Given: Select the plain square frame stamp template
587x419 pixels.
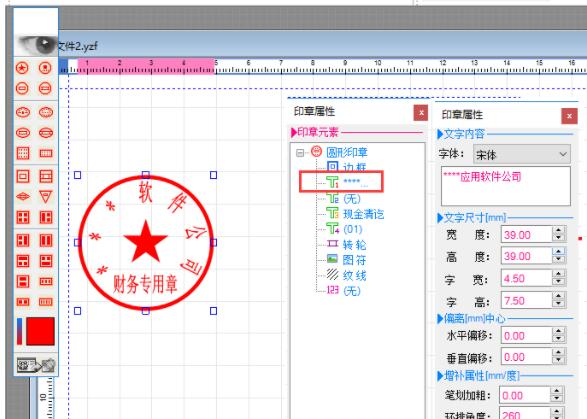Looking at the screenshot, I should [x=22, y=176].
